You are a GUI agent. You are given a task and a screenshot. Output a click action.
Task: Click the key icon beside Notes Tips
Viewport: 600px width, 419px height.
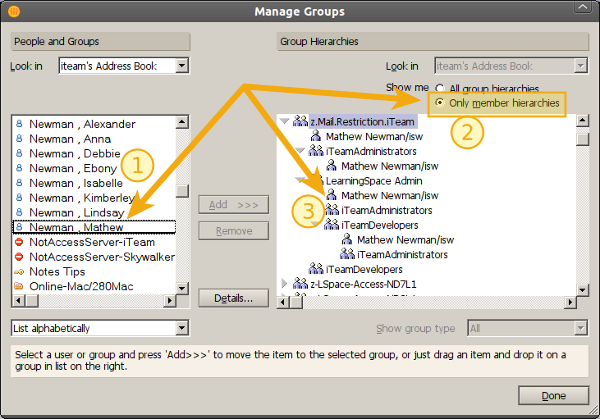(x=19, y=272)
